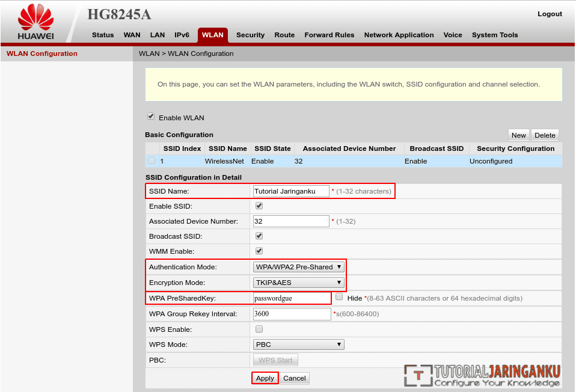Click the Apply button
Viewport: 576px width, 392px height.
pos(265,378)
